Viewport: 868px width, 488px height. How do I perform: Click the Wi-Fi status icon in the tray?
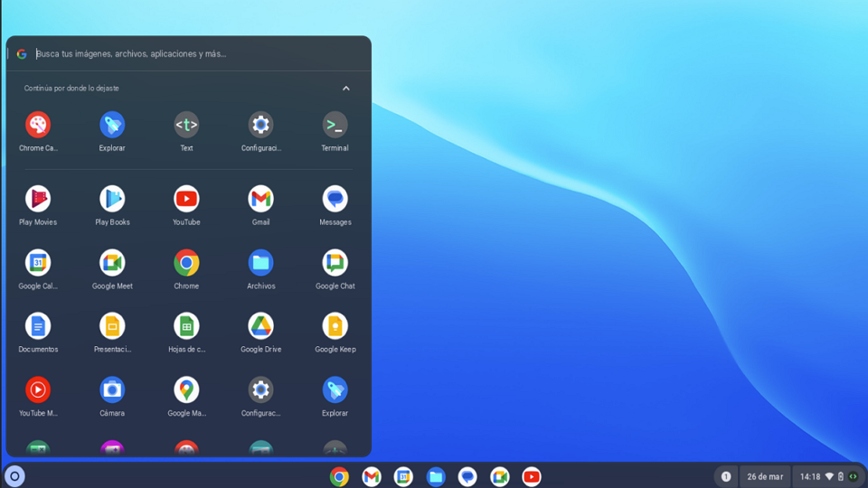point(829,476)
